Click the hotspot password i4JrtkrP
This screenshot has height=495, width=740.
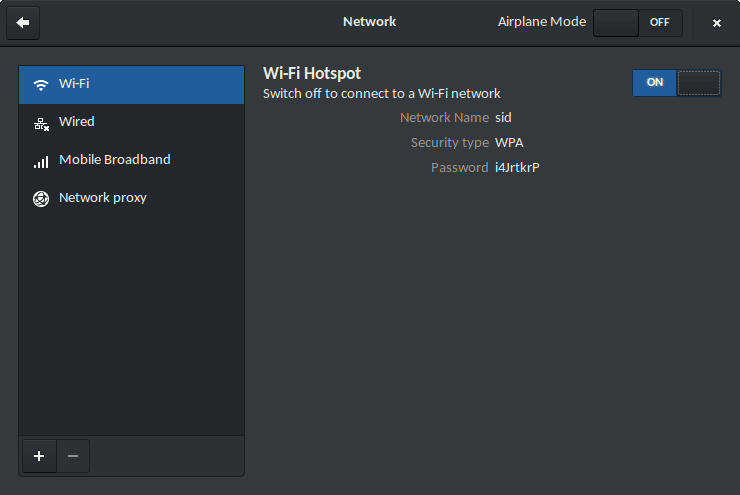517,167
